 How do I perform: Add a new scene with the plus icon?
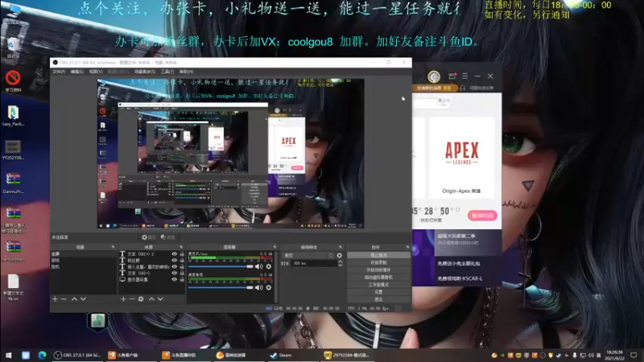pos(55,298)
